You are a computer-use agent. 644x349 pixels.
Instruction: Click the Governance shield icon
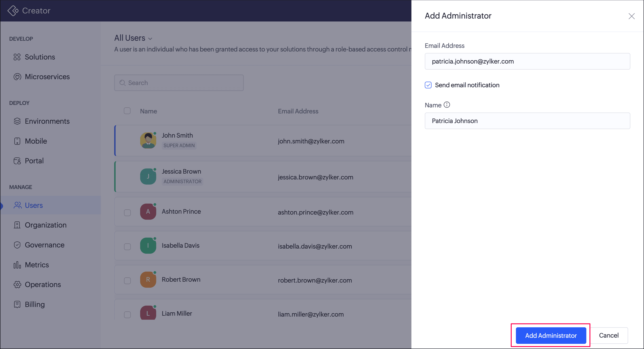click(x=17, y=245)
